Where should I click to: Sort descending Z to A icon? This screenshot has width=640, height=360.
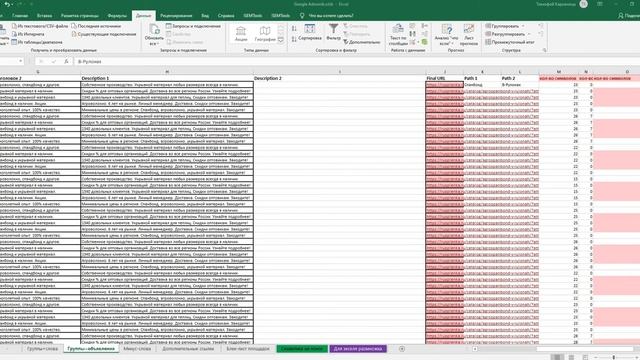tap(294, 39)
